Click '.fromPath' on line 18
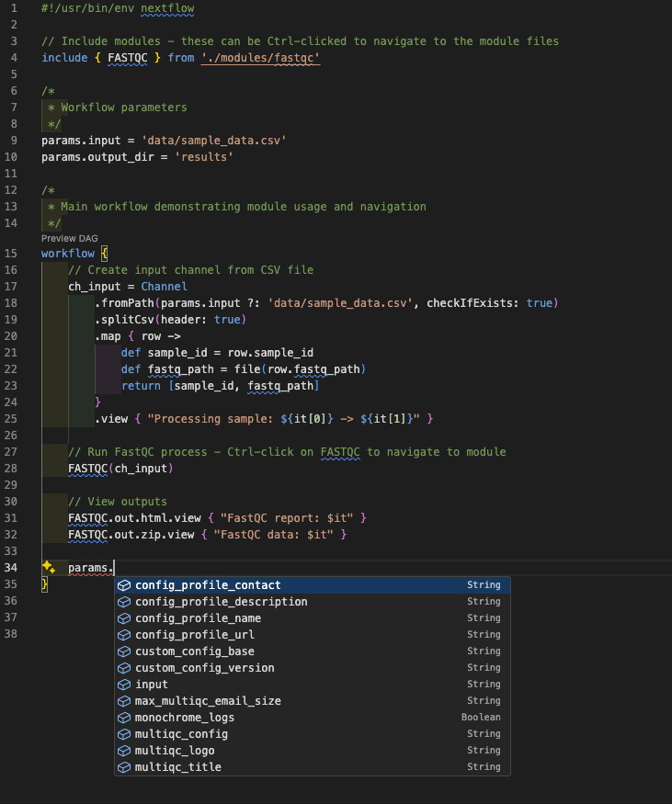This screenshot has height=804, width=672. [x=125, y=303]
